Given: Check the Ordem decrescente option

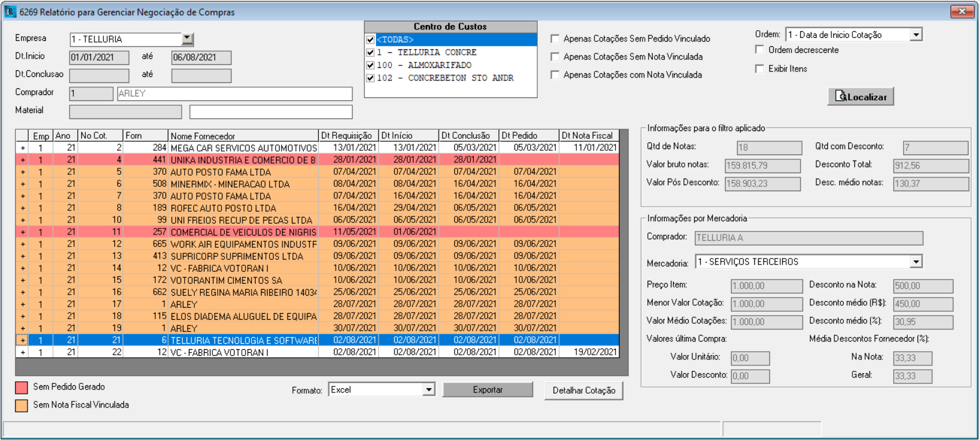Looking at the screenshot, I should point(760,50).
